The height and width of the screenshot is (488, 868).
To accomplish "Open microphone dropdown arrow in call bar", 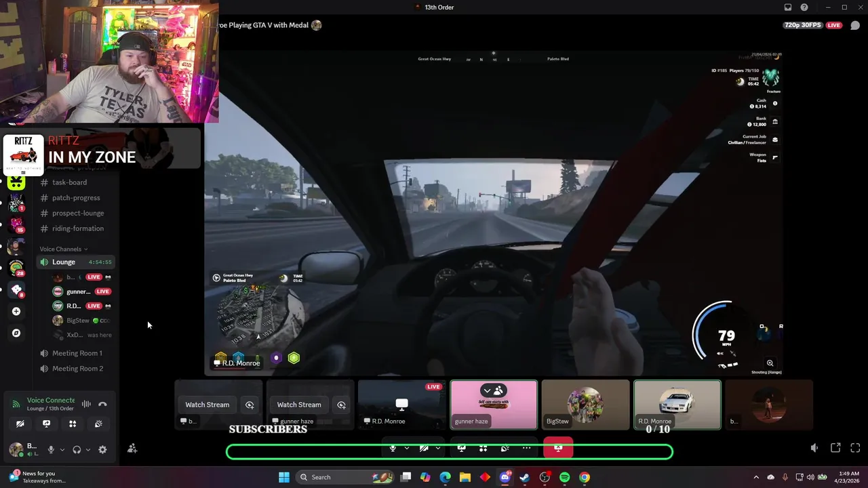I will pos(407,448).
